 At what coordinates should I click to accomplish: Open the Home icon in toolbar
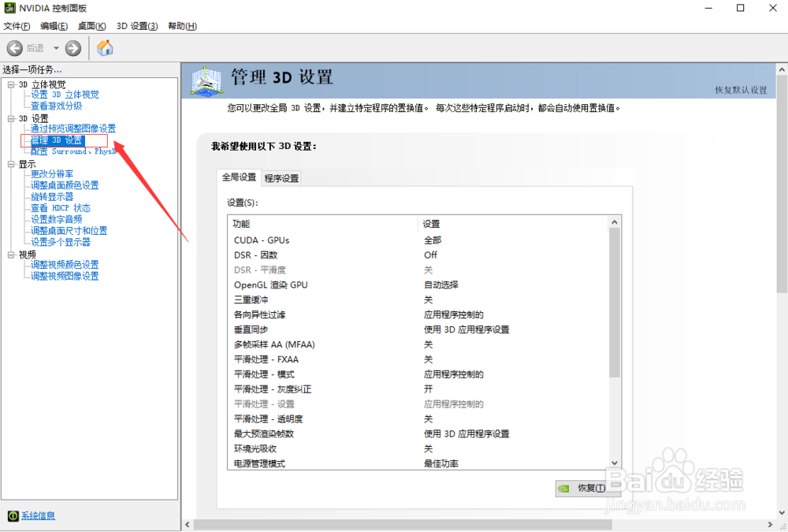pos(105,48)
